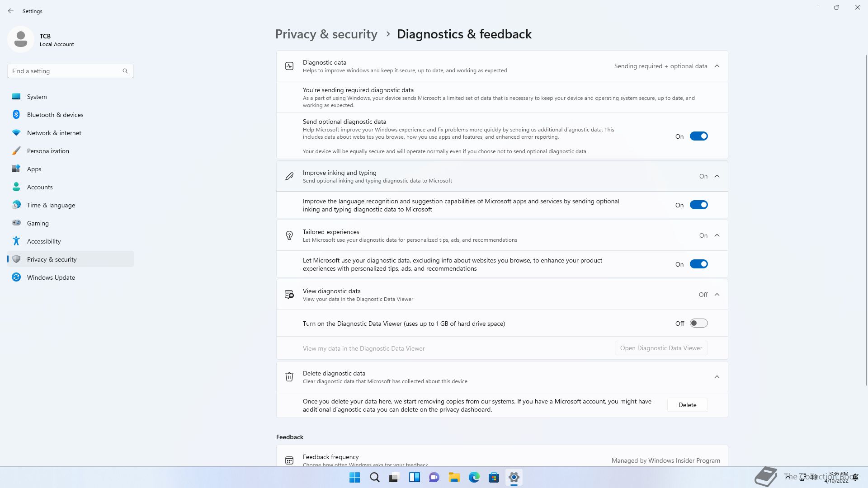Click 'View my data in the Diagnostic Data Viewer'
The width and height of the screenshot is (868, 488).
pyautogui.click(x=363, y=348)
